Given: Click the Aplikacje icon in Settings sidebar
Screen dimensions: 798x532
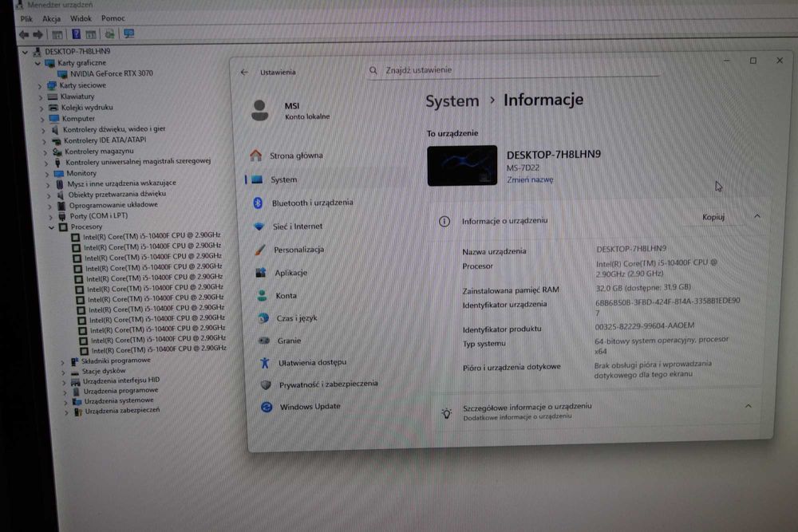Looking at the screenshot, I should pyautogui.click(x=261, y=273).
